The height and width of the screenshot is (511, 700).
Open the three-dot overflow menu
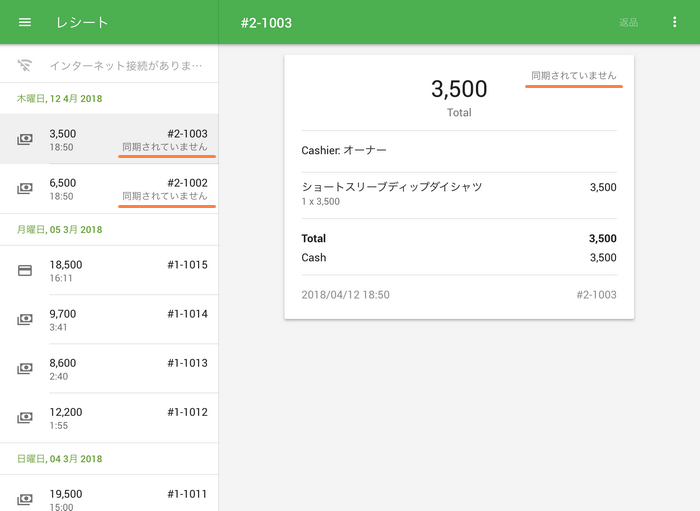tap(674, 22)
